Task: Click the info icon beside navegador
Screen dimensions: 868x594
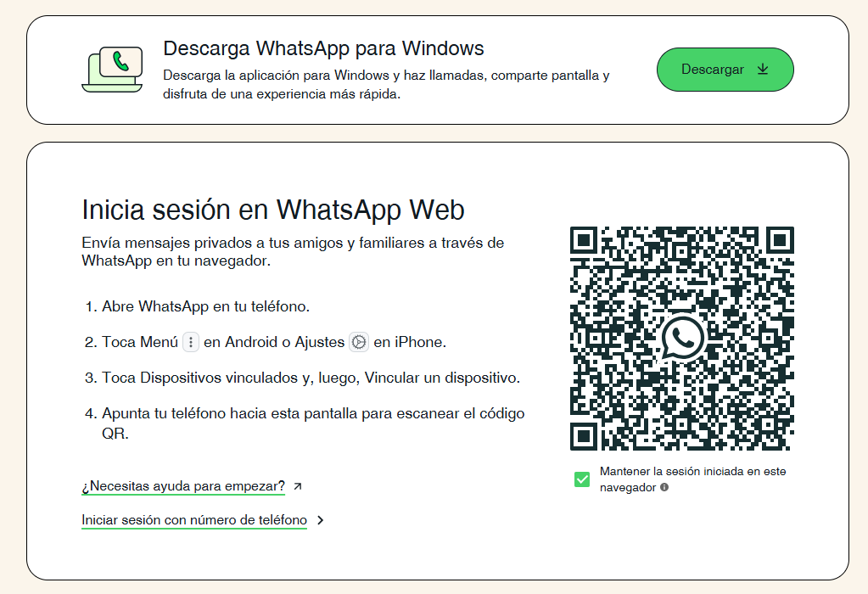Action: coord(664,487)
